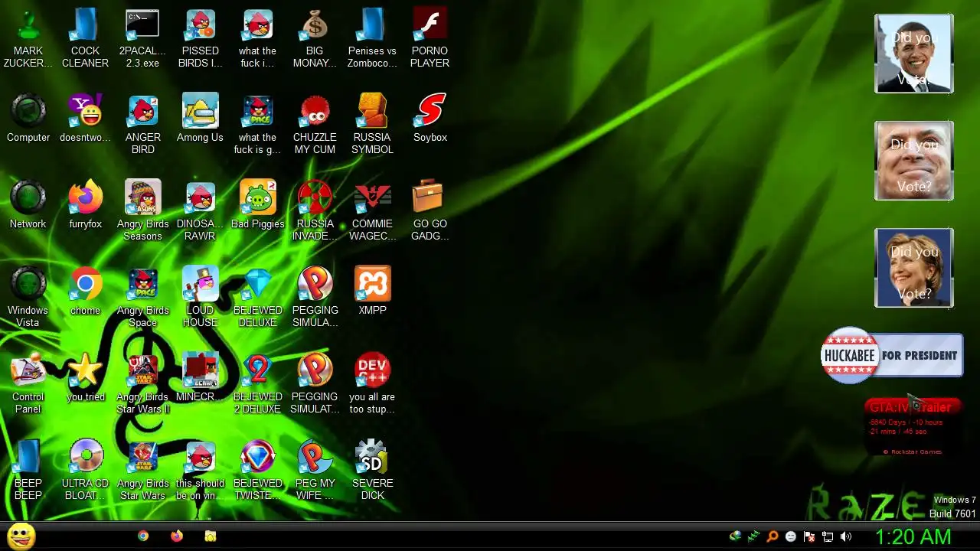Select the you tried gold star icon
Viewport: 980px width, 551px height.
tap(85, 378)
